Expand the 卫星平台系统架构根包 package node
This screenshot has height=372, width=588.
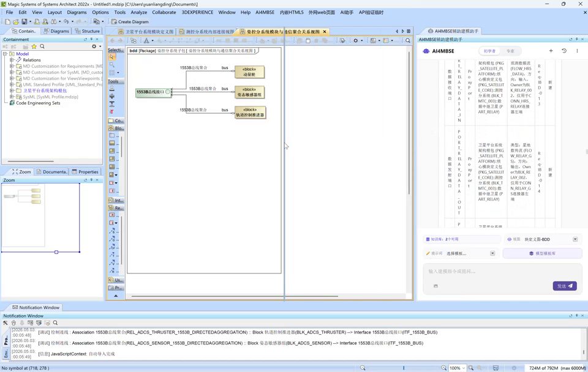[x=12, y=91]
